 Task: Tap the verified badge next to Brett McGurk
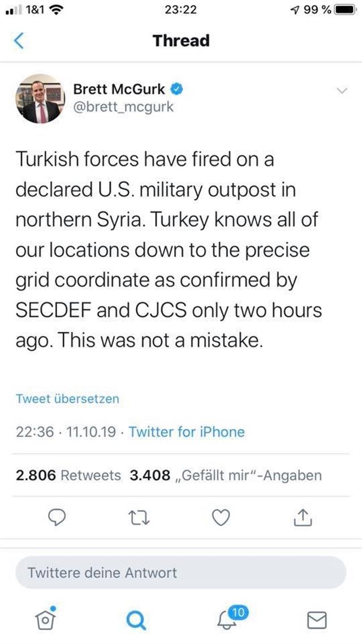[x=176, y=89]
